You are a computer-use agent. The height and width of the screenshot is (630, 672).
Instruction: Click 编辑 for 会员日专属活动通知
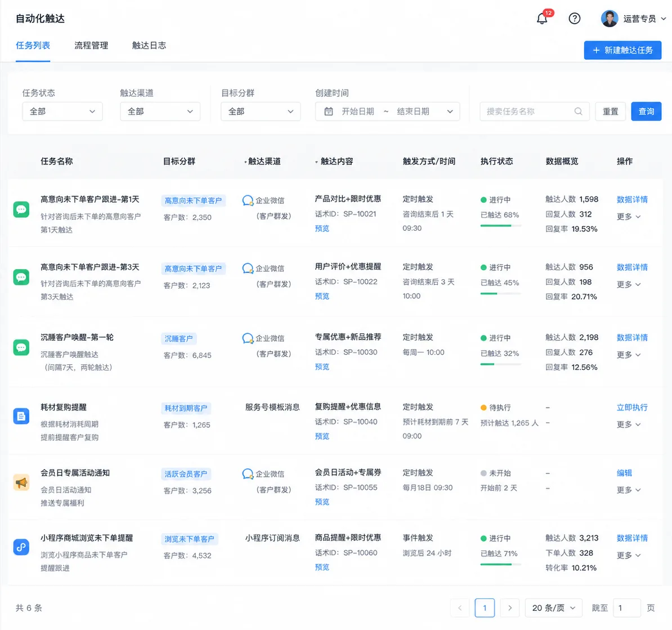coord(624,473)
